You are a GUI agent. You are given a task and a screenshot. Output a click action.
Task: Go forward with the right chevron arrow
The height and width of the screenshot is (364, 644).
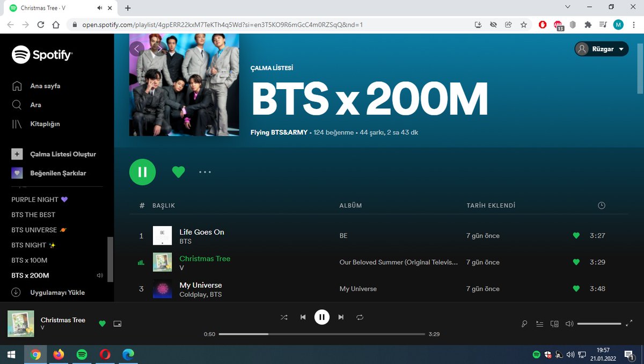pyautogui.click(x=159, y=49)
